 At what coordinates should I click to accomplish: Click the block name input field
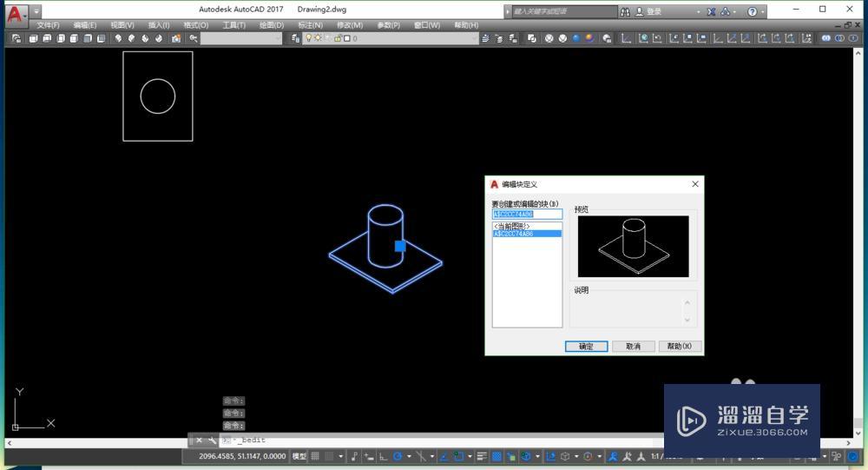click(x=527, y=214)
